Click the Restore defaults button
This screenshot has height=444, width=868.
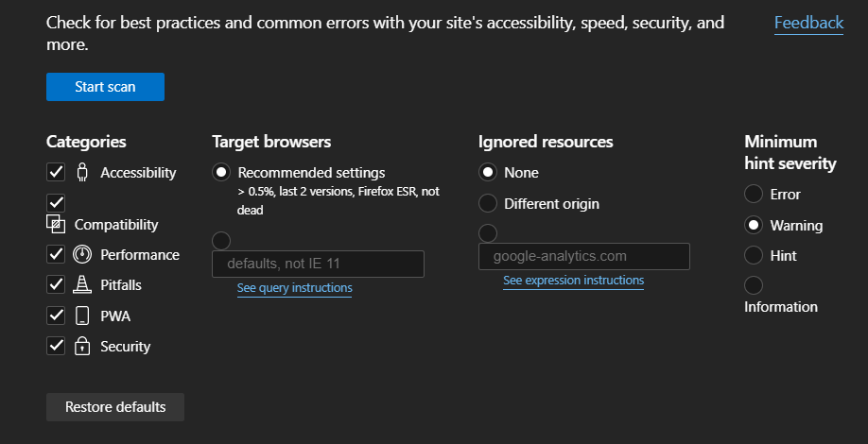[115, 407]
